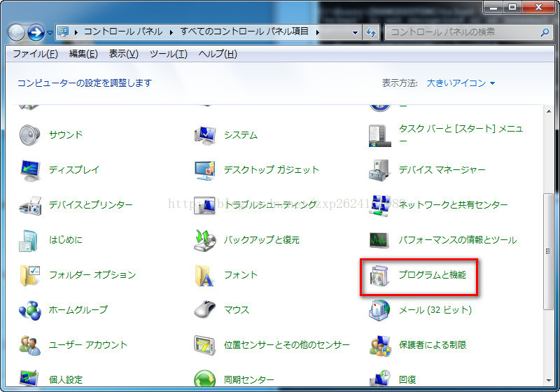Open the 編集(E) menu
Screen dimensions: 560x392
tap(83, 54)
